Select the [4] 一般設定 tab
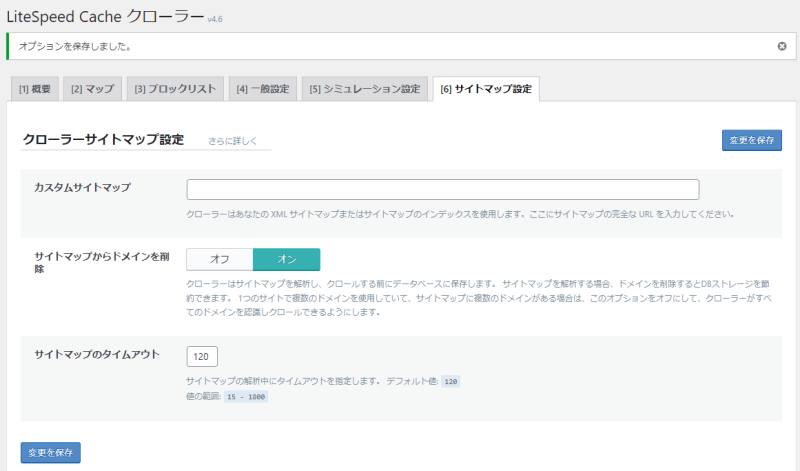800x471 pixels. click(262, 89)
